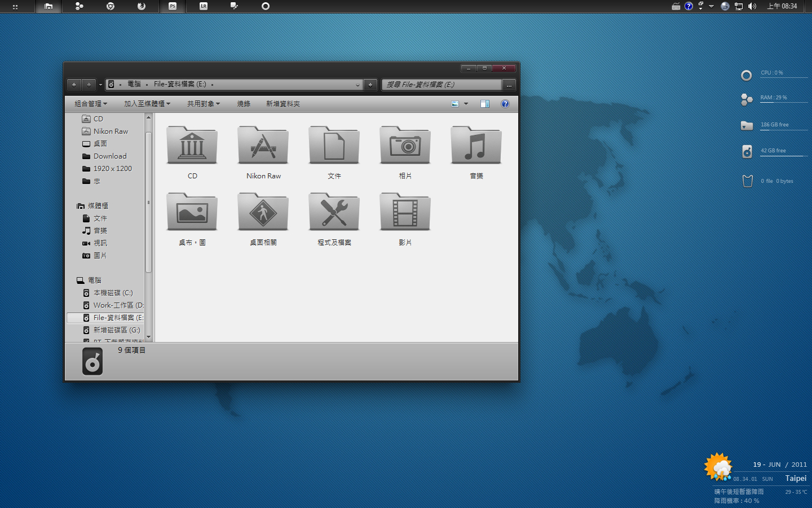Image resolution: width=812 pixels, height=508 pixels.
Task: Click the explorer forward arrow button
Action: (x=89, y=85)
